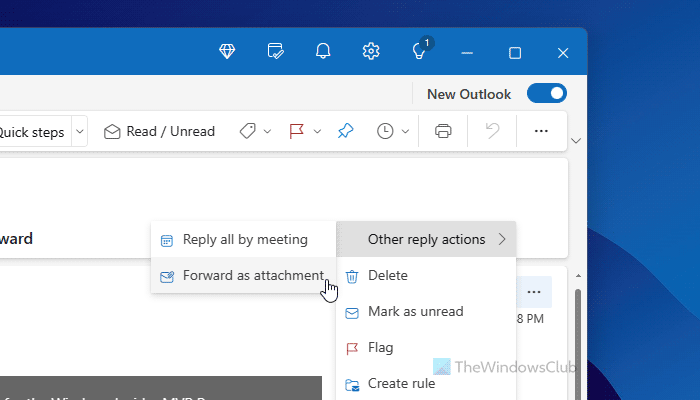Select Mark as unread menu entry
This screenshot has width=700, height=400.
[x=415, y=311]
